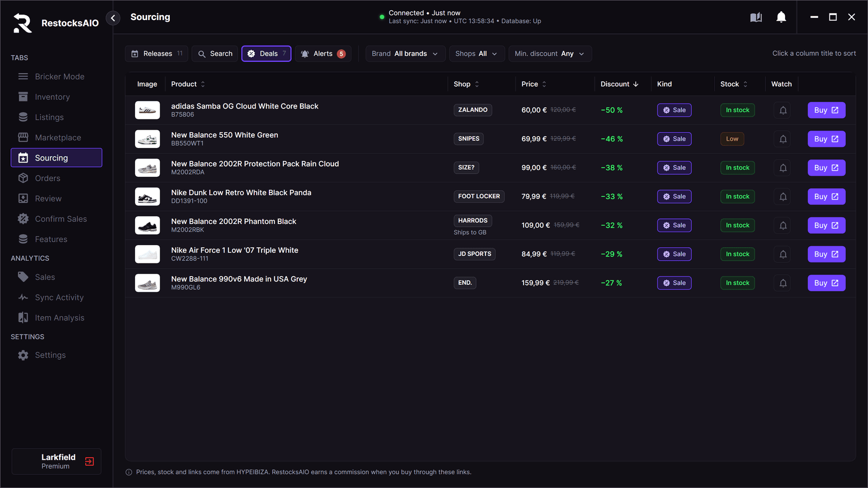The width and height of the screenshot is (868, 488).
Task: Switch to the Search tab
Action: [x=215, y=54]
